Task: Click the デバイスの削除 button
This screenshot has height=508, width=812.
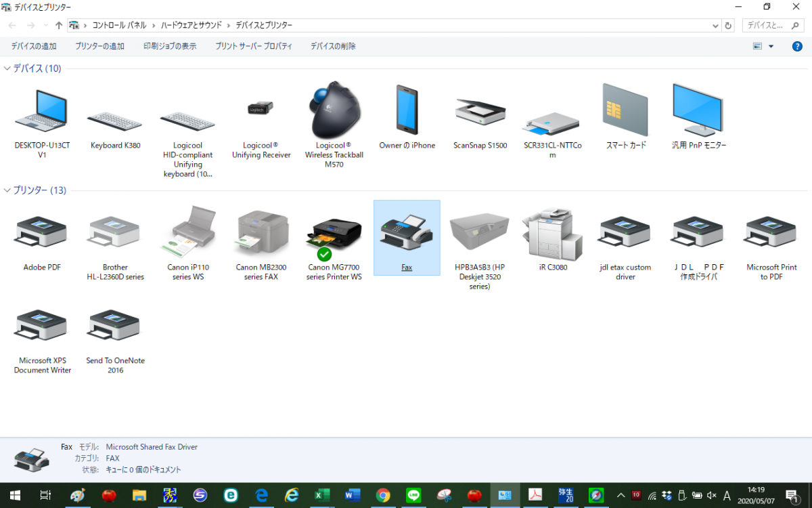Action: 333,47
